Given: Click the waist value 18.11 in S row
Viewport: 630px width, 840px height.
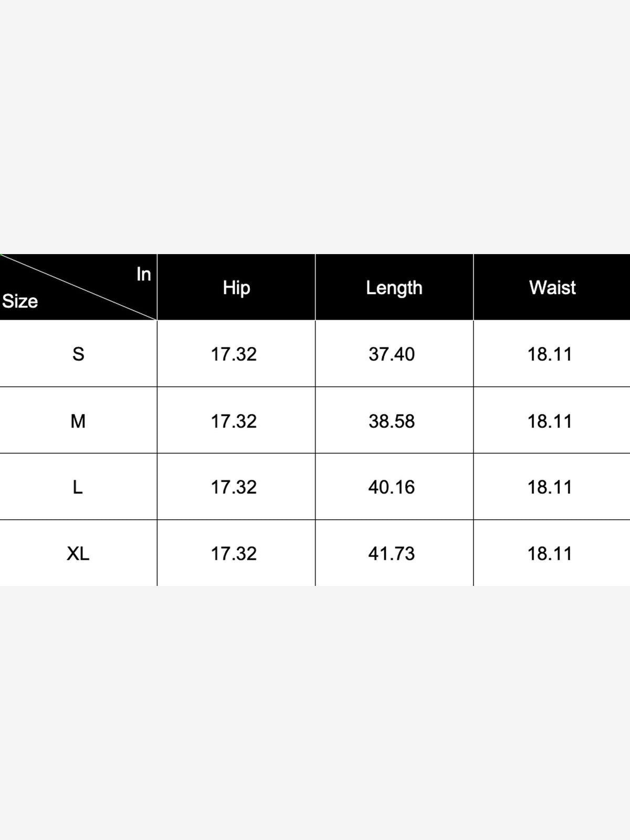Looking at the screenshot, I should [x=550, y=354].
